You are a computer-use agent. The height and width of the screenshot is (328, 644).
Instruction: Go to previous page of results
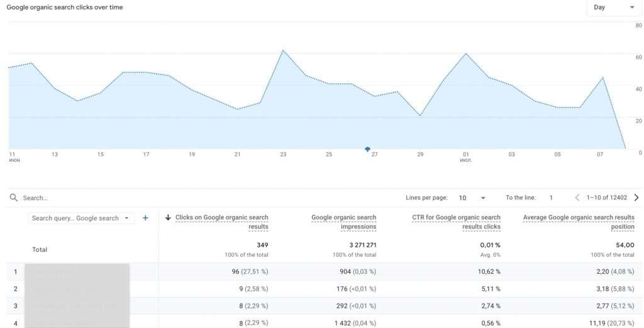pos(577,198)
